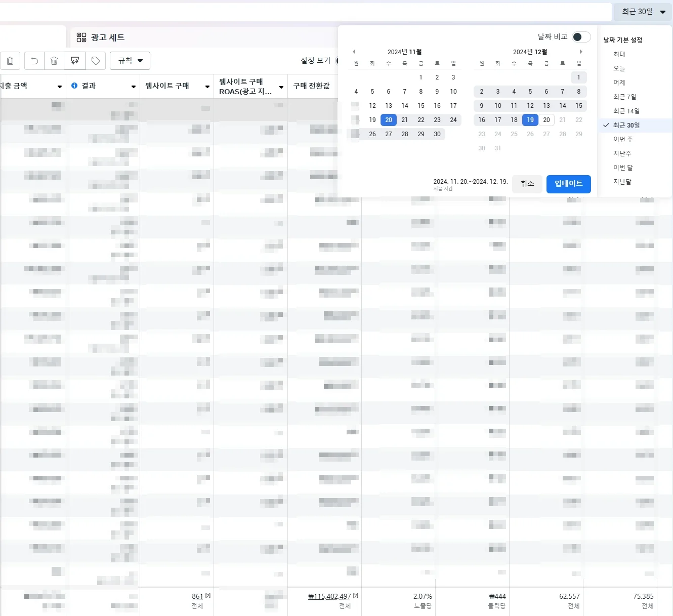The width and height of the screenshot is (673, 616).
Task: Click the 62,557 total value
Action: (569, 597)
